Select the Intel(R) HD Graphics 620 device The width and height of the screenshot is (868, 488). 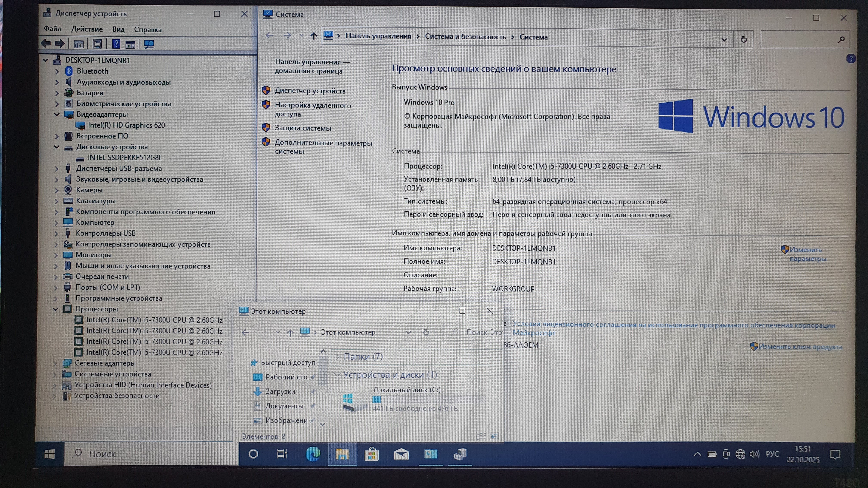tap(126, 125)
